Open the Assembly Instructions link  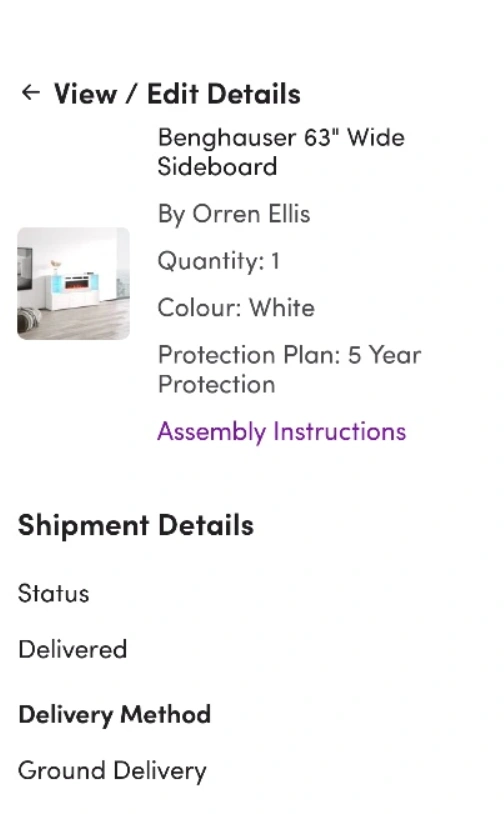click(281, 431)
